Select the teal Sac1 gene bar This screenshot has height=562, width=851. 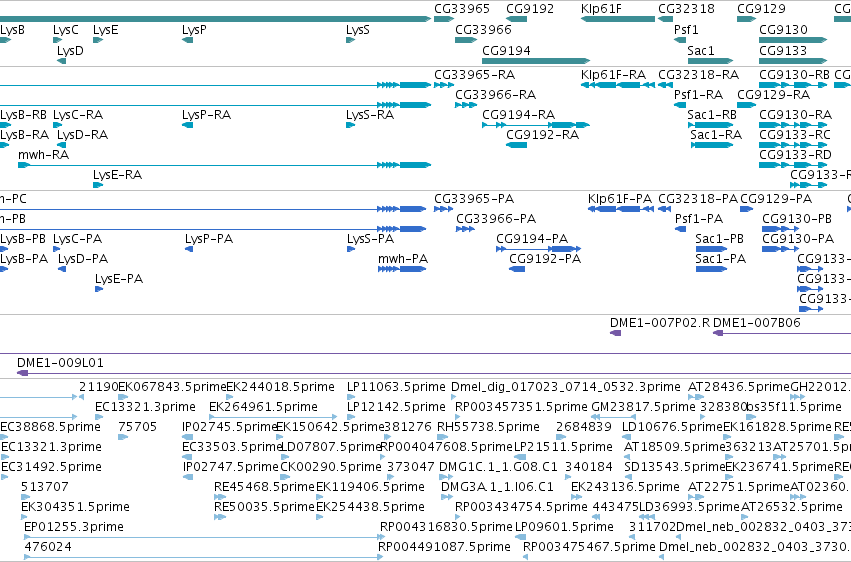coord(710,61)
